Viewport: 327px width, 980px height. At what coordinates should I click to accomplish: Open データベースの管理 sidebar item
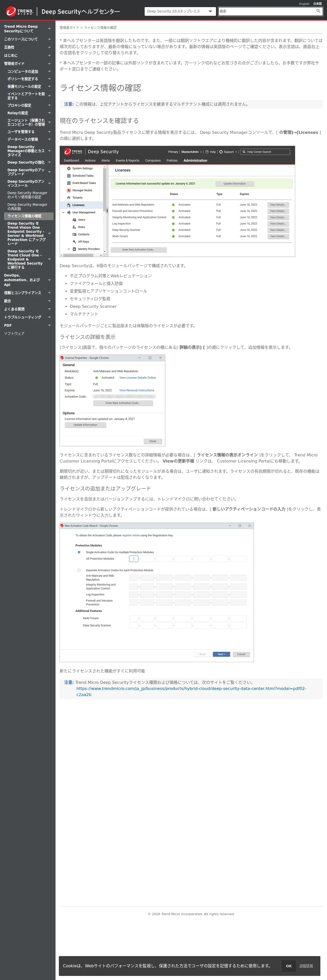[22, 139]
